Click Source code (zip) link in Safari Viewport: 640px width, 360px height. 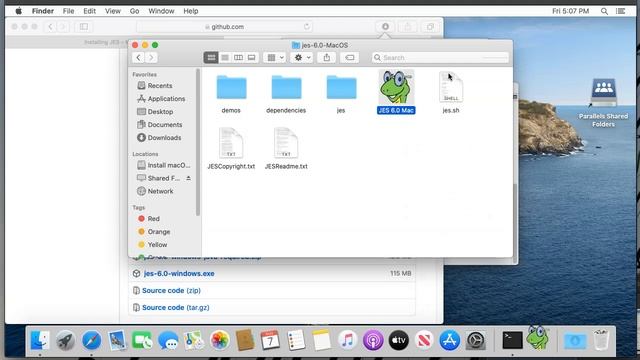171,290
